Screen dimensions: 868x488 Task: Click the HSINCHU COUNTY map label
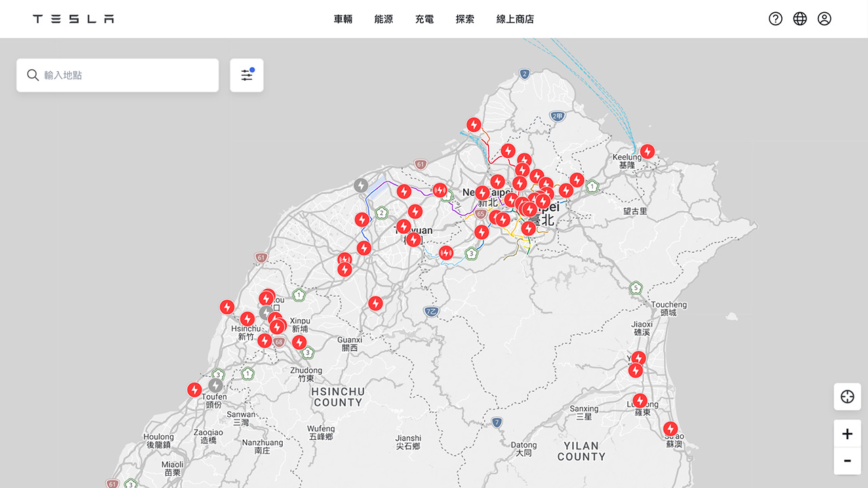click(338, 397)
